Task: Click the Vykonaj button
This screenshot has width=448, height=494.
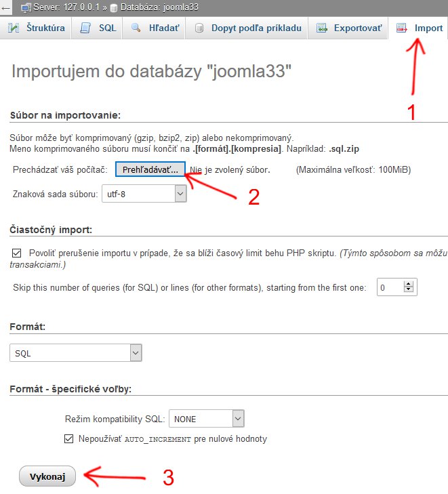Action: click(47, 476)
